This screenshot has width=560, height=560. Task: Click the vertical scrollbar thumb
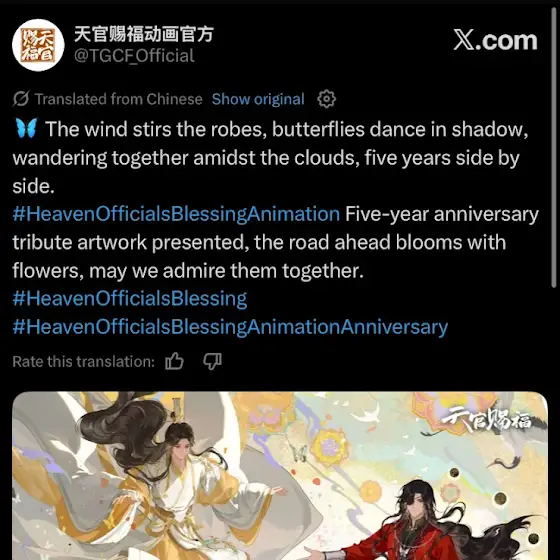point(554,146)
